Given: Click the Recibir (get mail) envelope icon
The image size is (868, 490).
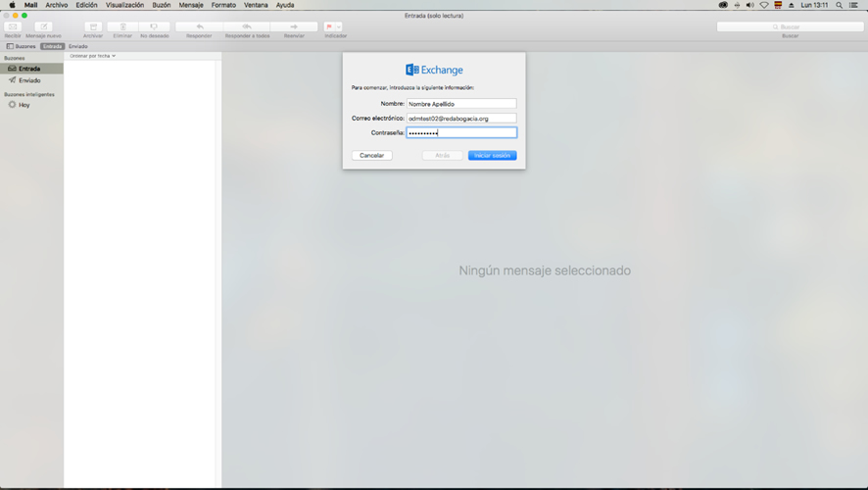Looking at the screenshot, I should (13, 26).
